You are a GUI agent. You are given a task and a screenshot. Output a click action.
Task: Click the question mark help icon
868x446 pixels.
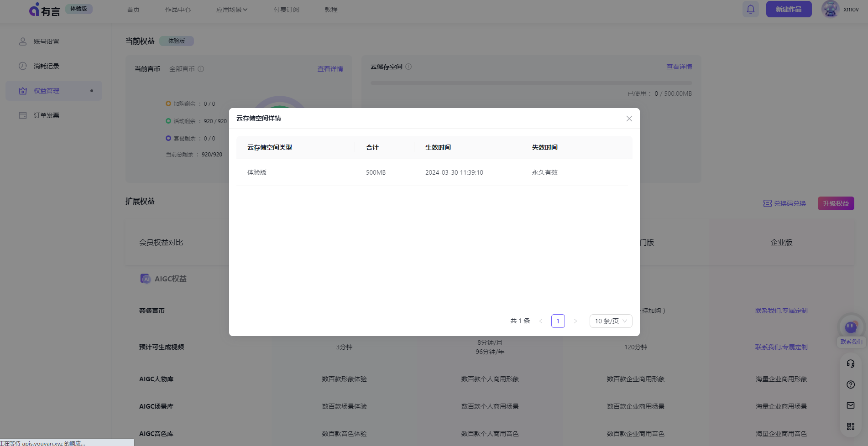pos(851,384)
